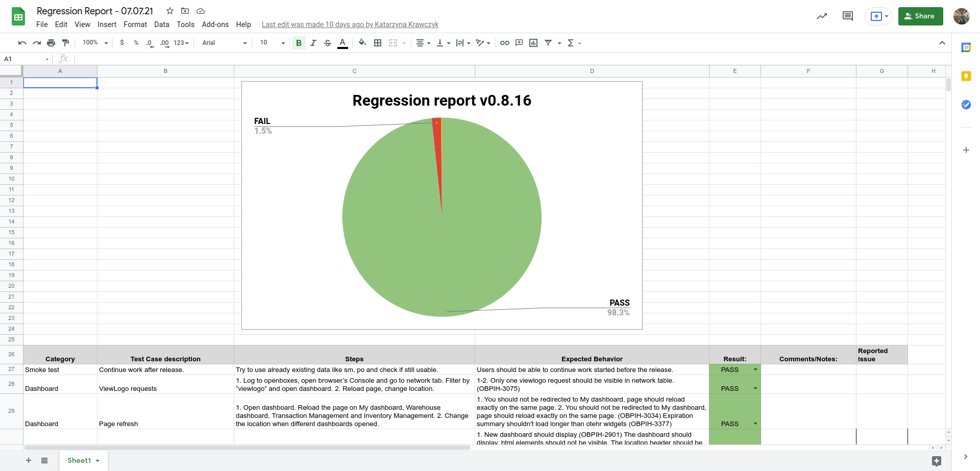The height and width of the screenshot is (471, 980).
Task: Toggle bold formatting button
Action: (x=299, y=43)
